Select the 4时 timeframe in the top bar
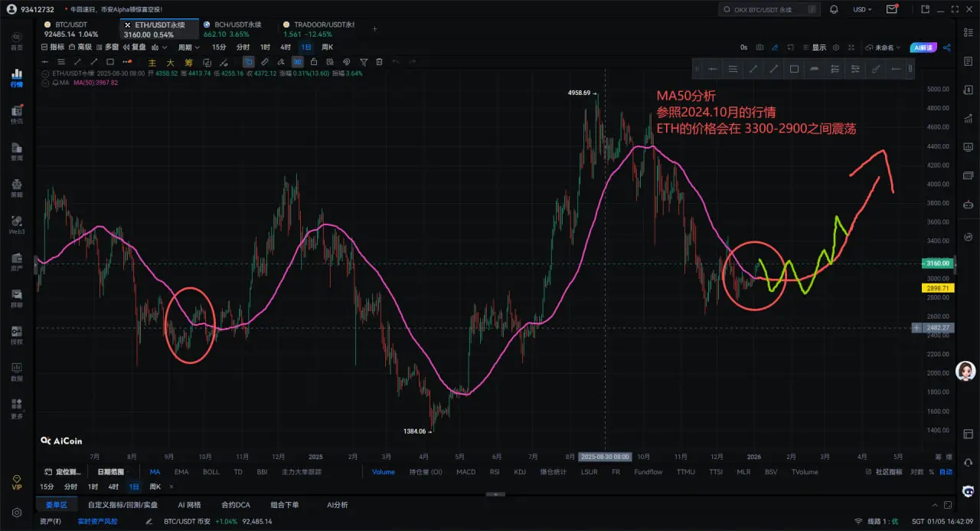 point(286,47)
